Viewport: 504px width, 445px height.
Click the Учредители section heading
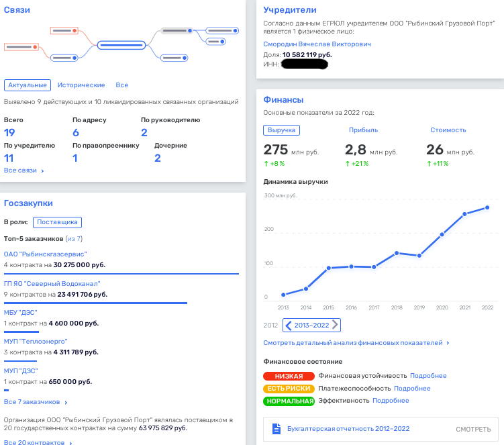(x=290, y=10)
